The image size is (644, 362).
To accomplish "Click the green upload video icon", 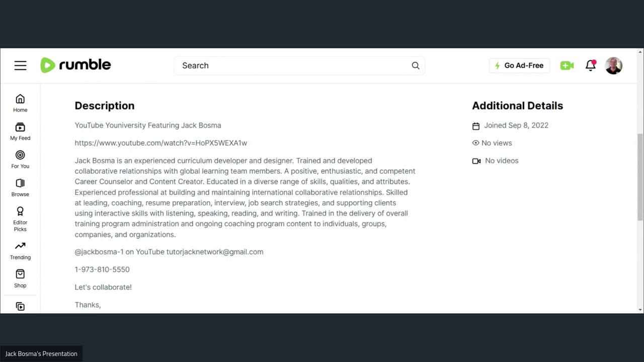I will coord(567,65).
